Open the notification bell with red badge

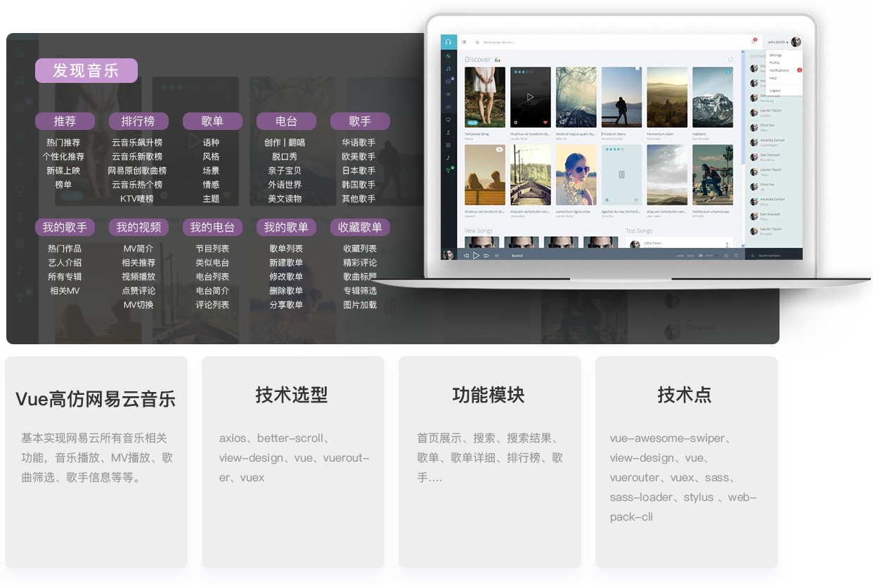[754, 41]
